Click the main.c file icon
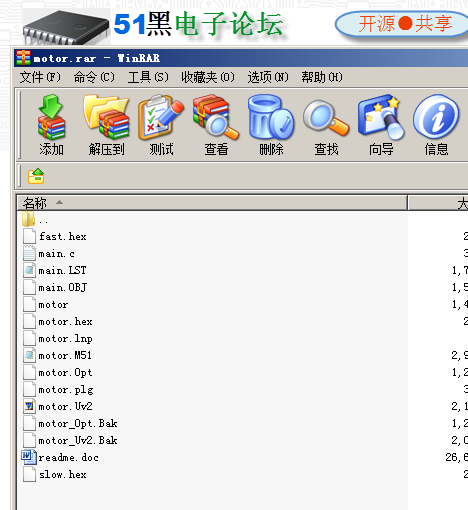The height and width of the screenshot is (510, 468). [x=29, y=253]
